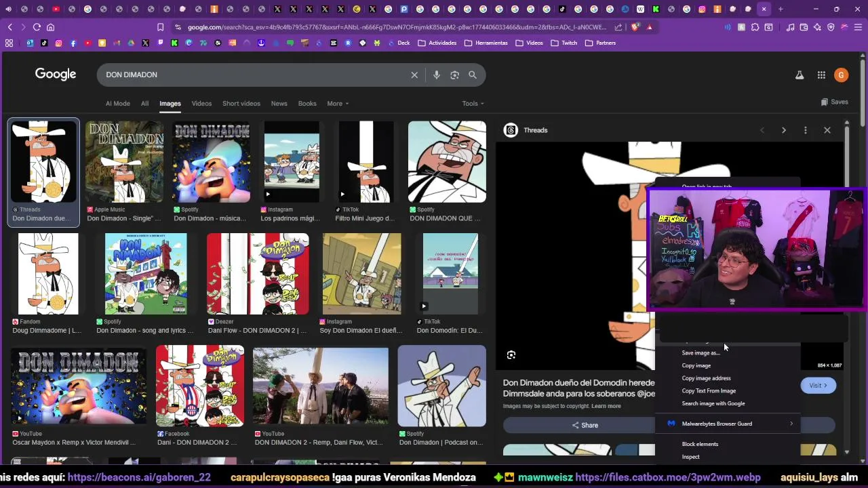The image size is (868, 488).
Task: Open the Brave Shields lion icon
Action: (x=635, y=27)
